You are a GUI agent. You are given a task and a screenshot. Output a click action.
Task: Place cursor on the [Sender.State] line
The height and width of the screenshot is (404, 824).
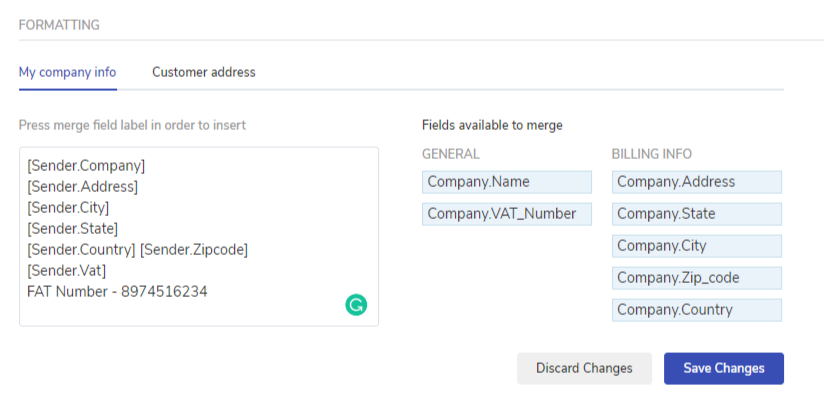click(71, 228)
